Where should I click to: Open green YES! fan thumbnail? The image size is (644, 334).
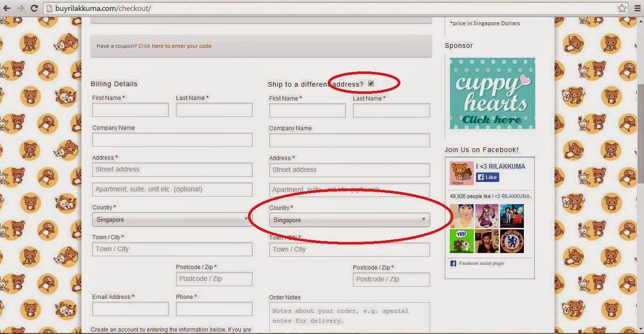point(461,241)
